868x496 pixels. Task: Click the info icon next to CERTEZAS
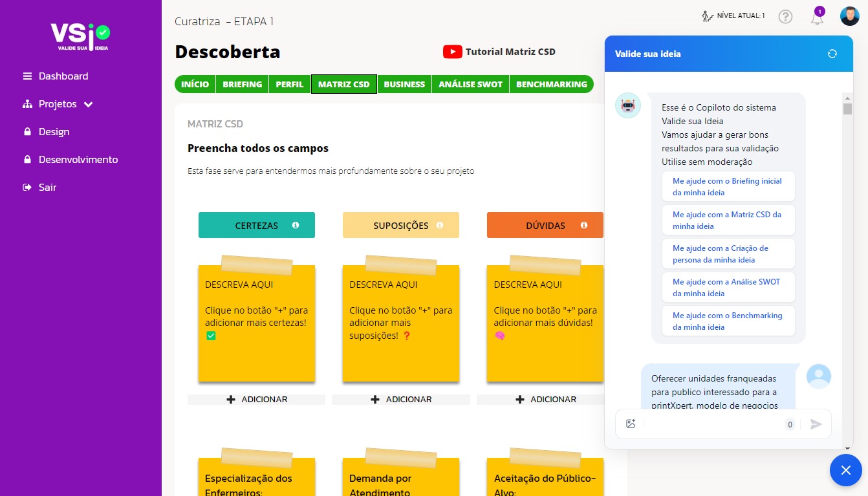point(296,225)
